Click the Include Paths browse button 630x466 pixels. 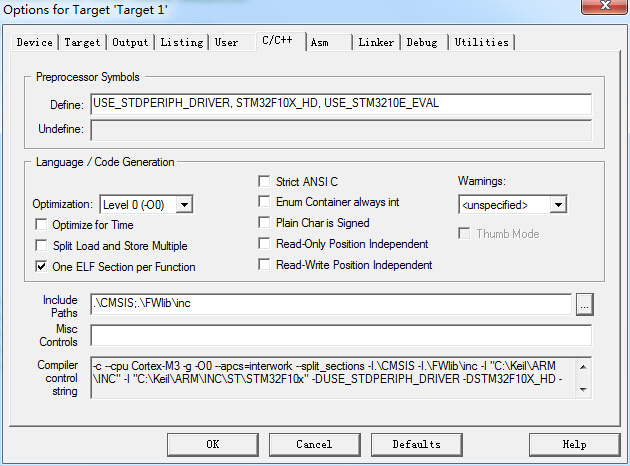click(x=585, y=303)
